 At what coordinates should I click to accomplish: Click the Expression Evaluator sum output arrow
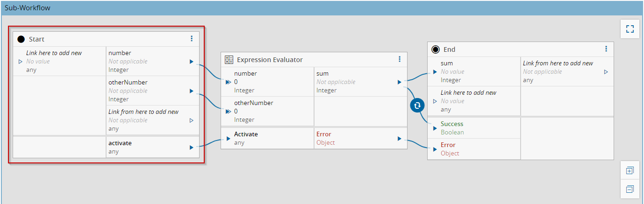[399, 82]
